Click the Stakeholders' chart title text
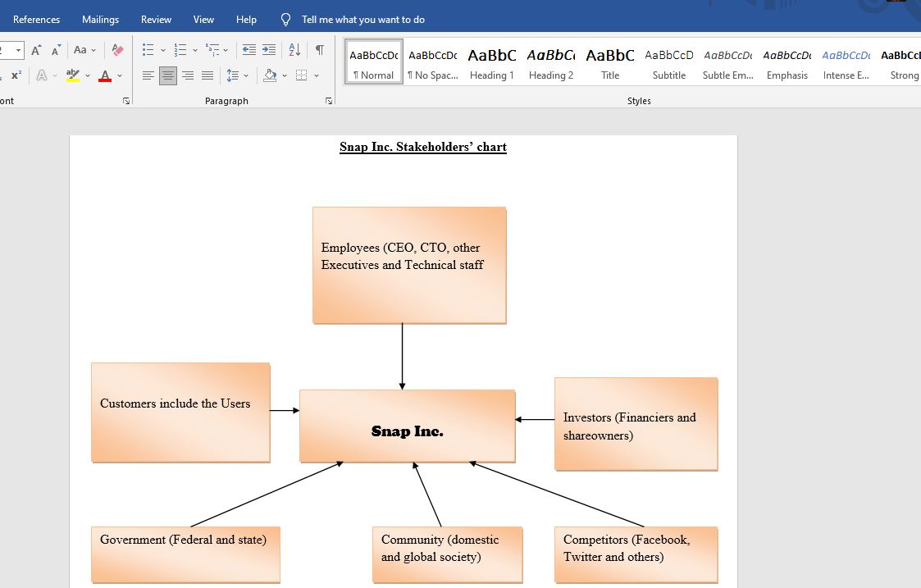This screenshot has width=921, height=588. [423, 147]
